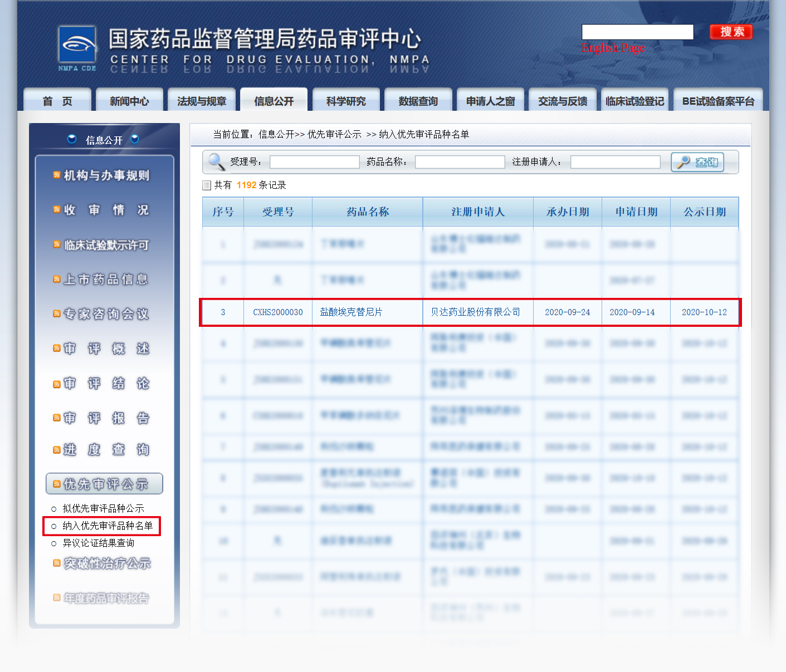The width and height of the screenshot is (786, 672).
Task: Select 纳入优先审评品种名单 in the sidebar
Action: pos(107,526)
